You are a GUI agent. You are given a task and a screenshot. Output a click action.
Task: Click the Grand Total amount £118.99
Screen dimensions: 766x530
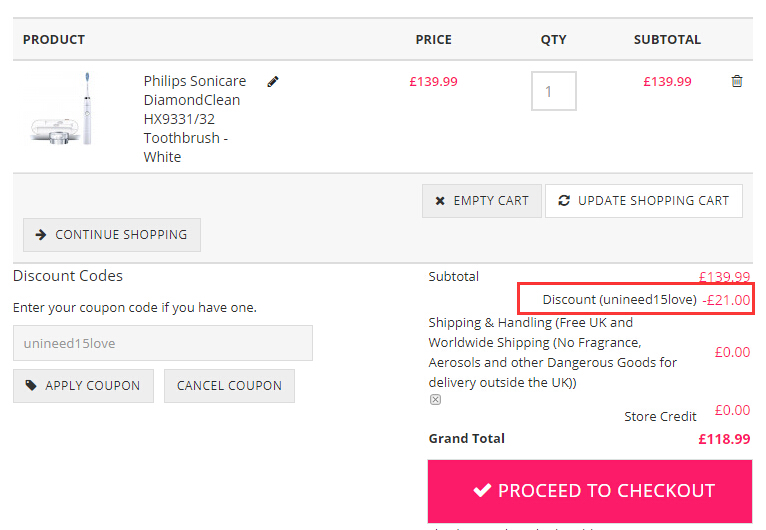tap(724, 439)
